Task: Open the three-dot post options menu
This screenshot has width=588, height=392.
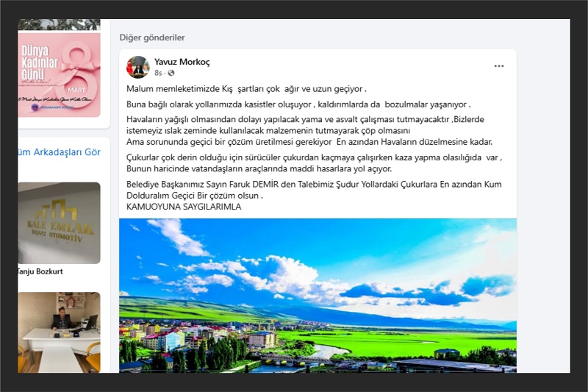Action: [x=499, y=66]
